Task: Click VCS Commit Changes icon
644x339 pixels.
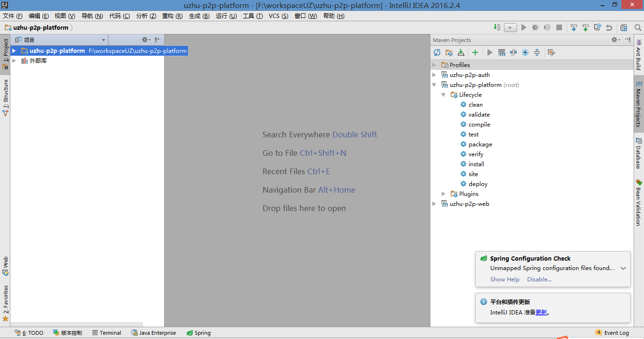Action: pos(586,28)
